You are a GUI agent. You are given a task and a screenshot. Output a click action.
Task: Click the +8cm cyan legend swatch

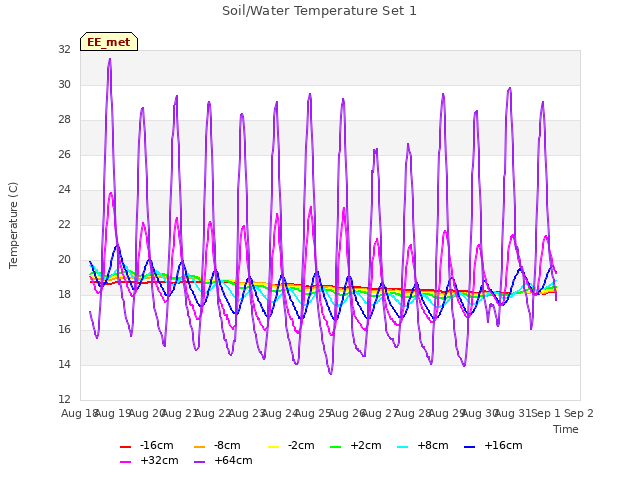pyautogui.click(x=402, y=447)
